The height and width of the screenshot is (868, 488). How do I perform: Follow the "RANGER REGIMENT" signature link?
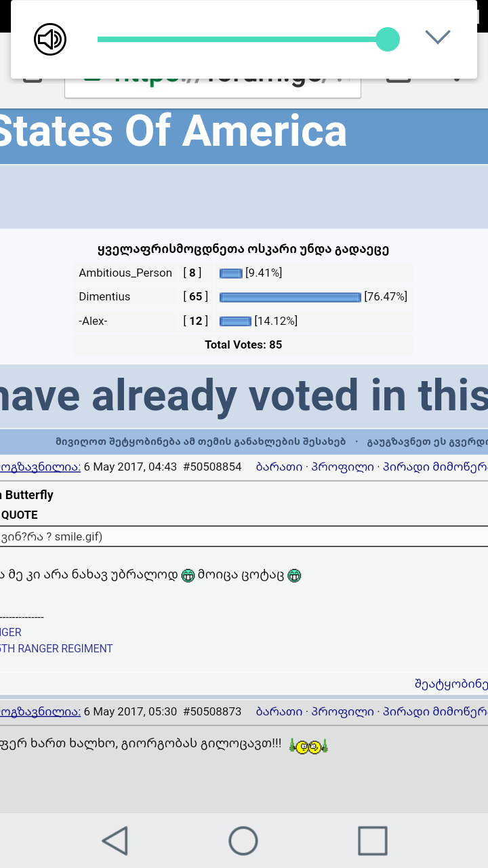57,648
